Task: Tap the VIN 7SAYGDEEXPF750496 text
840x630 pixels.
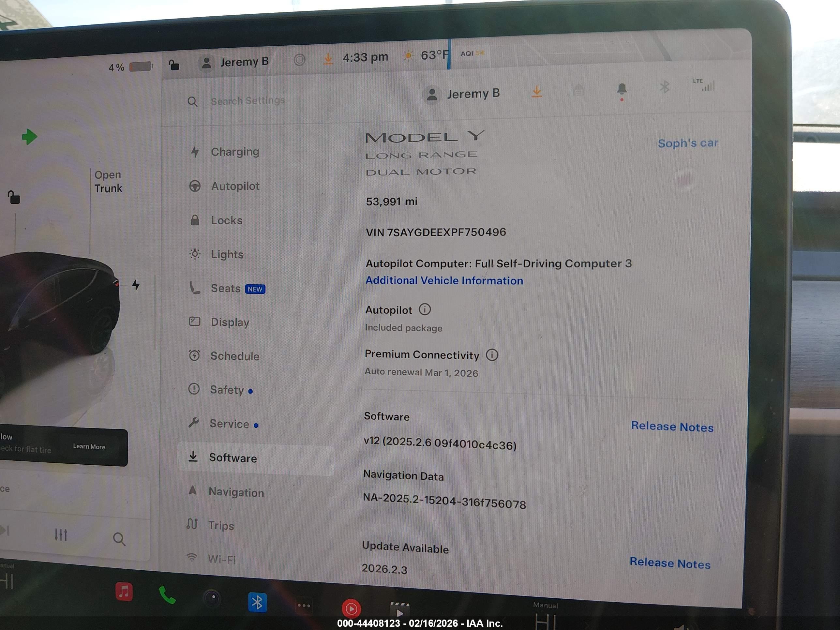Action: pos(436,232)
